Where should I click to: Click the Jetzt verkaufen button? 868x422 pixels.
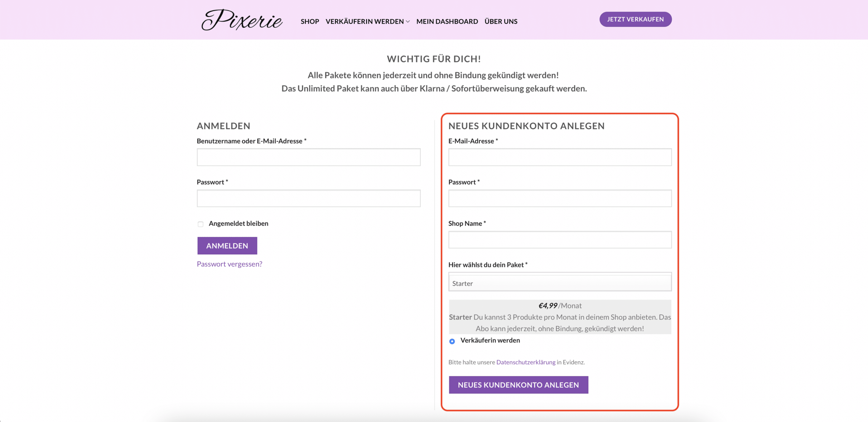[x=635, y=19]
